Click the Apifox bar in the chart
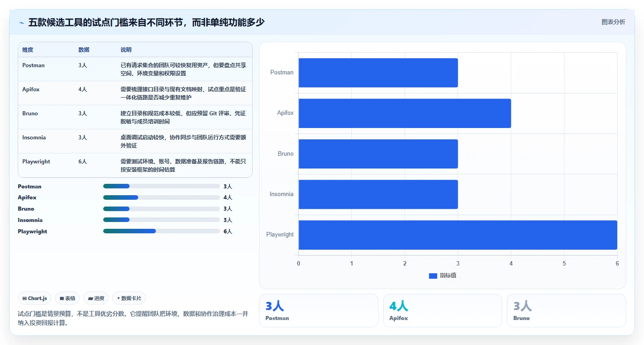644x345 pixels. pos(404,113)
